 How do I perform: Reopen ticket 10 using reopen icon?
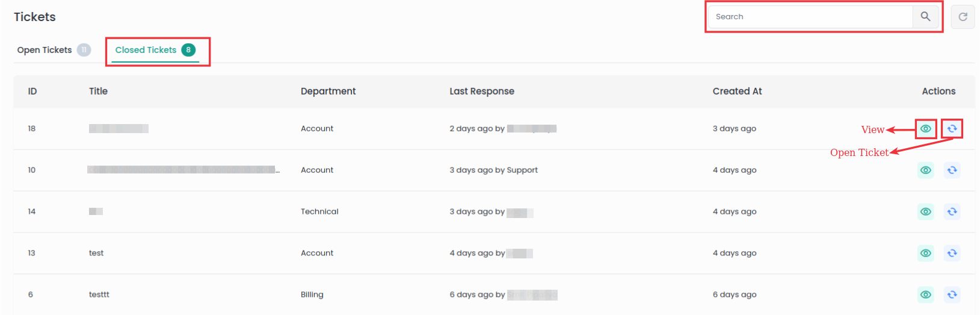click(x=952, y=170)
